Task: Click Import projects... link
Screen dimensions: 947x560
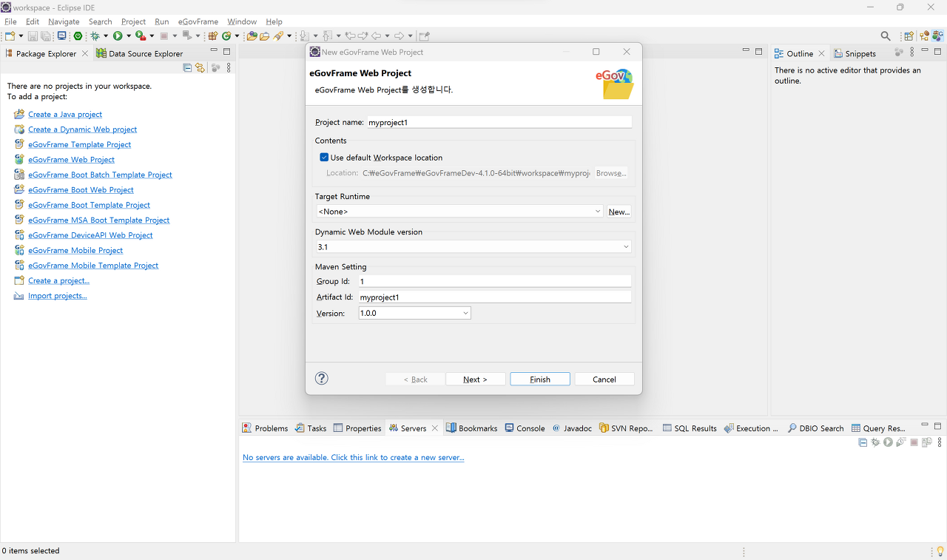Action: [x=58, y=296]
